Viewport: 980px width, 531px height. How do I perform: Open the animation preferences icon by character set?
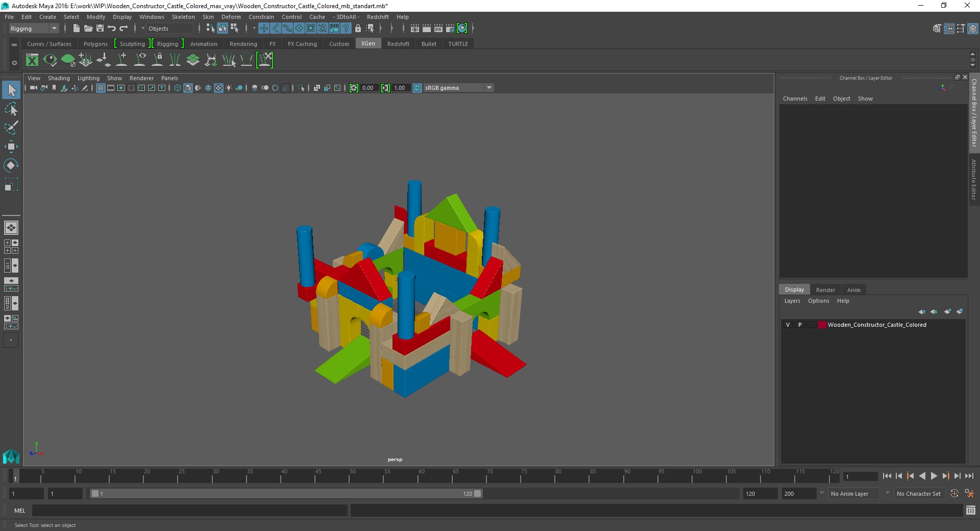click(x=969, y=494)
